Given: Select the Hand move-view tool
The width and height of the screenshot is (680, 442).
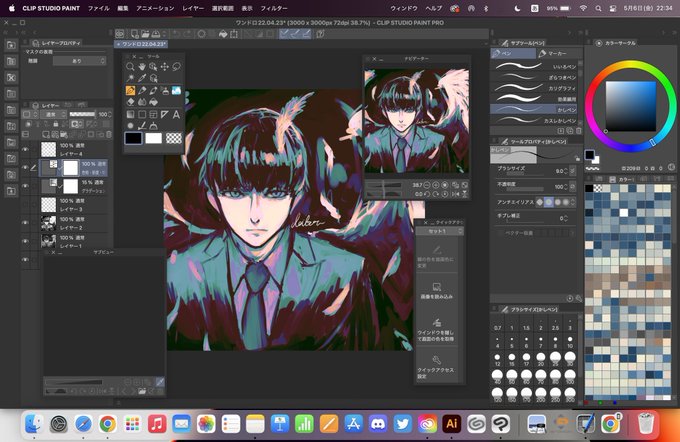Looking at the screenshot, I should pos(142,66).
